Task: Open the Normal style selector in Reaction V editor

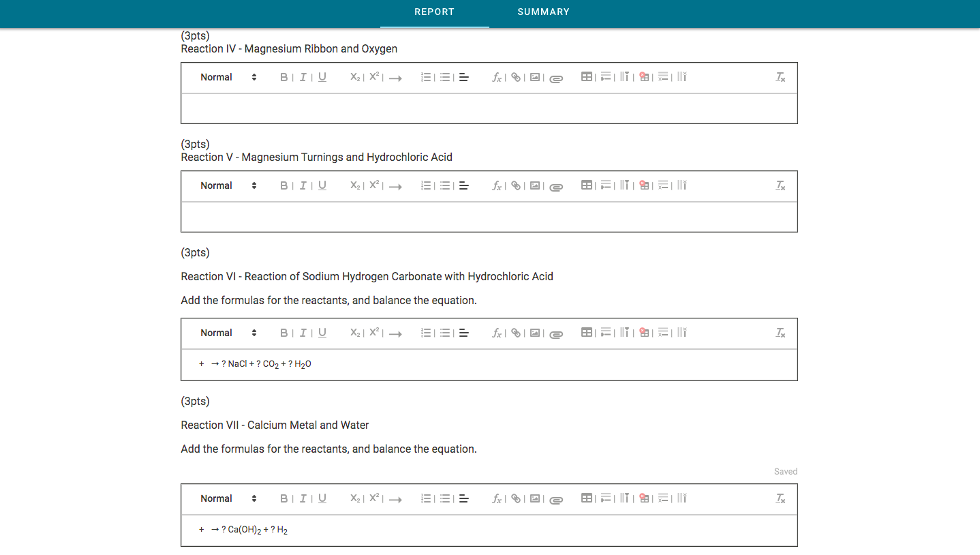Action: pos(225,185)
